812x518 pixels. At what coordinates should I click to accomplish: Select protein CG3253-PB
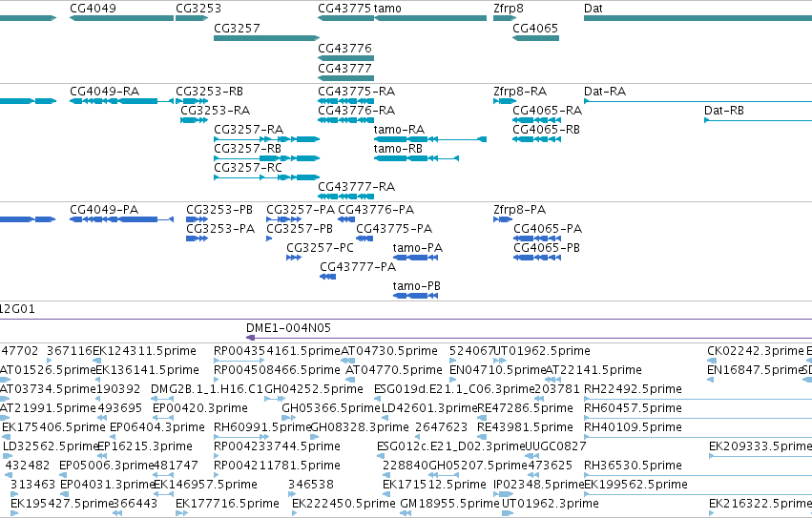point(197,219)
